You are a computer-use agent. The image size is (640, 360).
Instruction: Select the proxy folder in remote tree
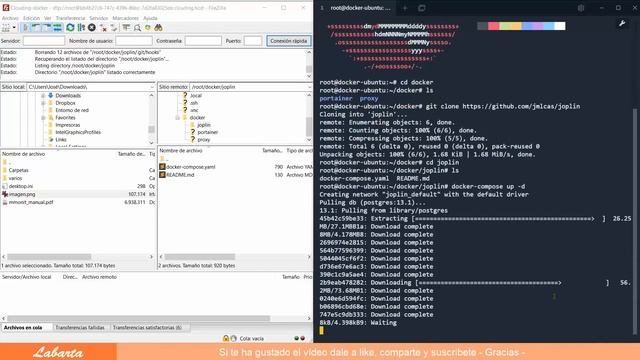[204, 140]
